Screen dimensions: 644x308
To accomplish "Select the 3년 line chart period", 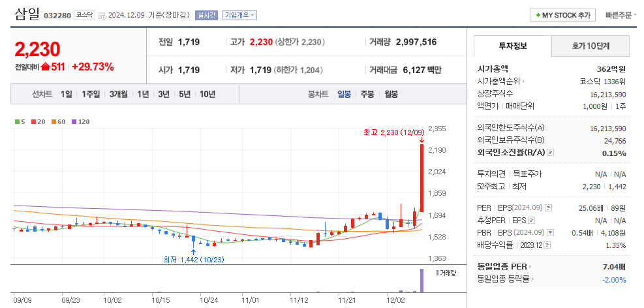I will [x=164, y=94].
